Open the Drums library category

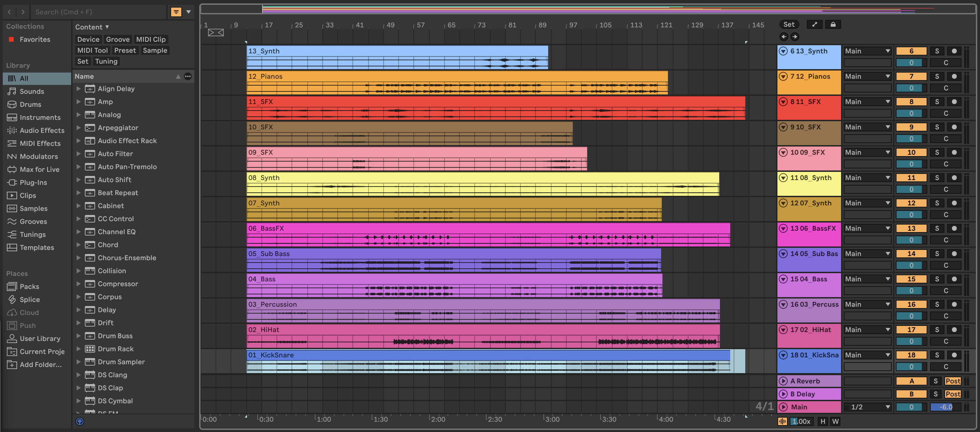[30, 104]
